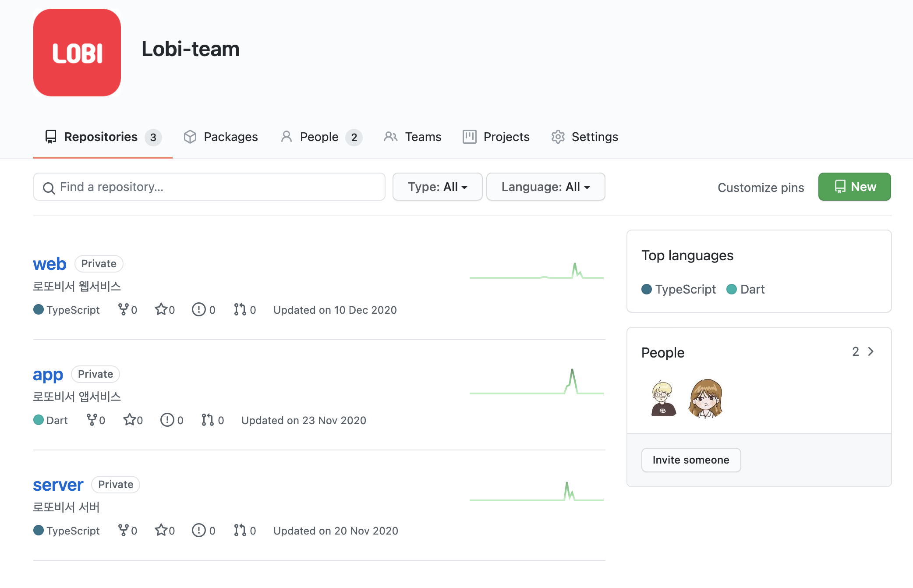Click the green New repository button

[x=854, y=187]
